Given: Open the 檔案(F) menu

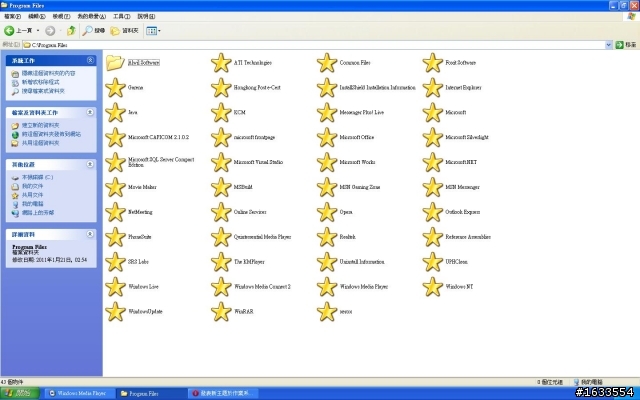Looking at the screenshot, I should 12,16.
